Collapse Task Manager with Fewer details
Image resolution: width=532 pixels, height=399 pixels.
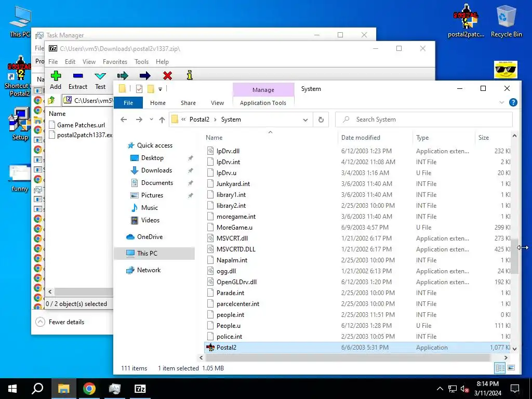coord(60,322)
